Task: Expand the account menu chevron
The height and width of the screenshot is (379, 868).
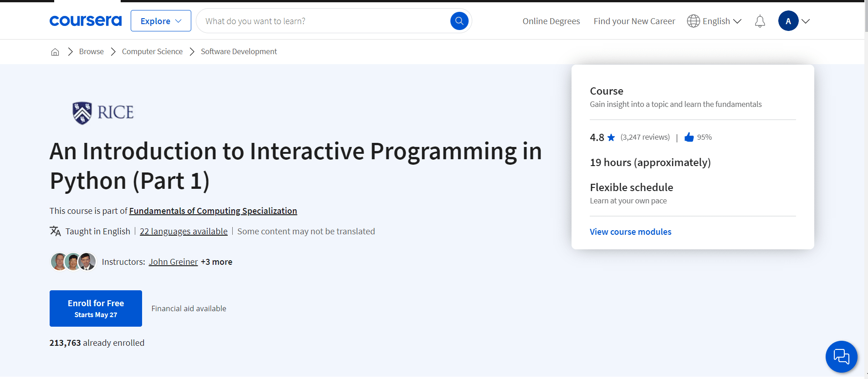Action: [x=806, y=21]
